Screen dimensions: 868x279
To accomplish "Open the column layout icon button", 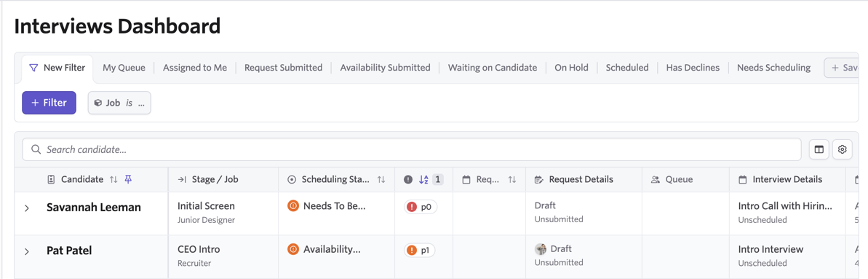I will (819, 149).
